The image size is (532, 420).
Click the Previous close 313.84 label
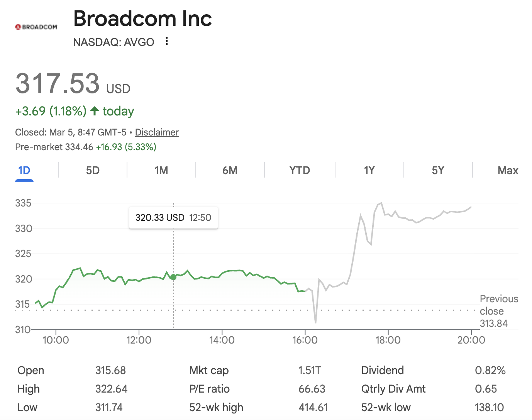[x=499, y=311]
